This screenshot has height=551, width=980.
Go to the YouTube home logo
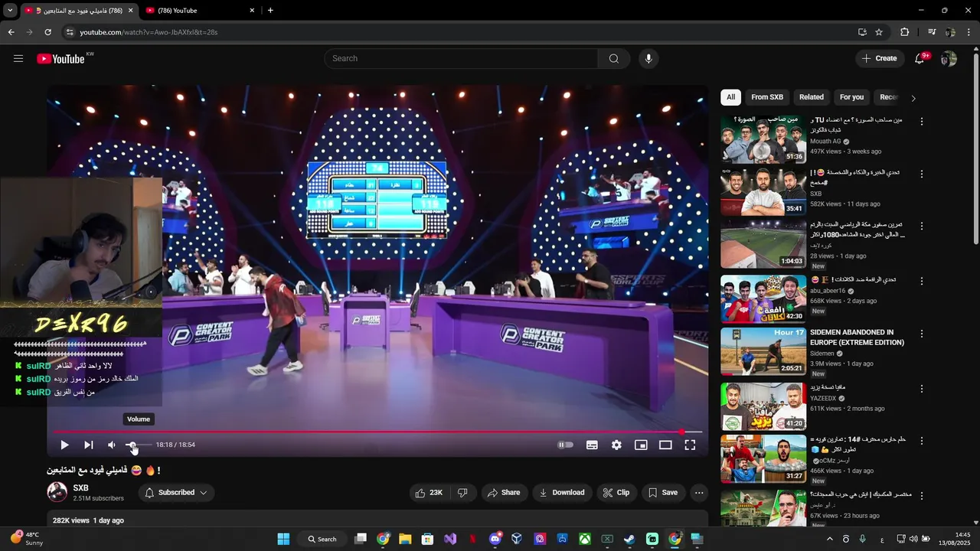point(60,59)
